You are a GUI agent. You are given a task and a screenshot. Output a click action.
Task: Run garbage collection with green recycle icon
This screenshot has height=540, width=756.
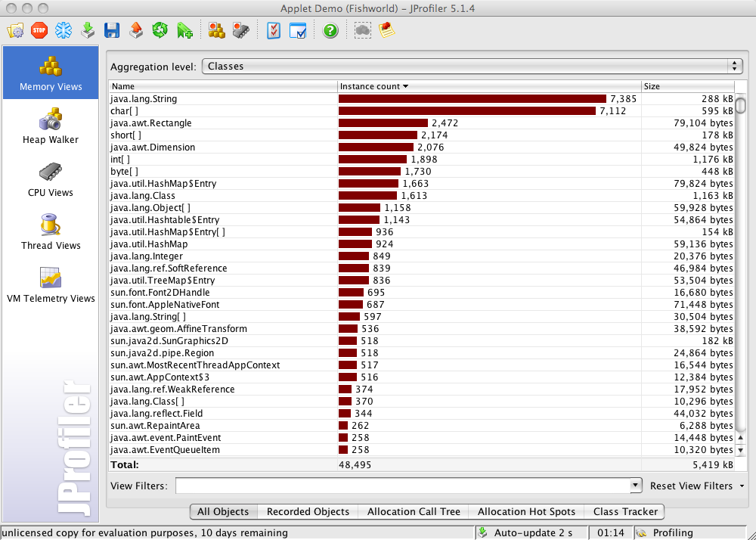pyautogui.click(x=160, y=31)
